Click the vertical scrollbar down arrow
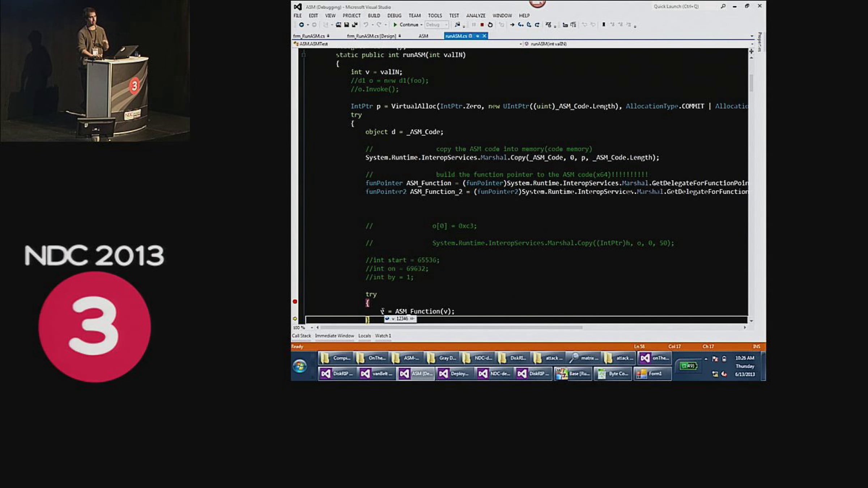Image resolution: width=868 pixels, height=488 pixels. [x=751, y=321]
